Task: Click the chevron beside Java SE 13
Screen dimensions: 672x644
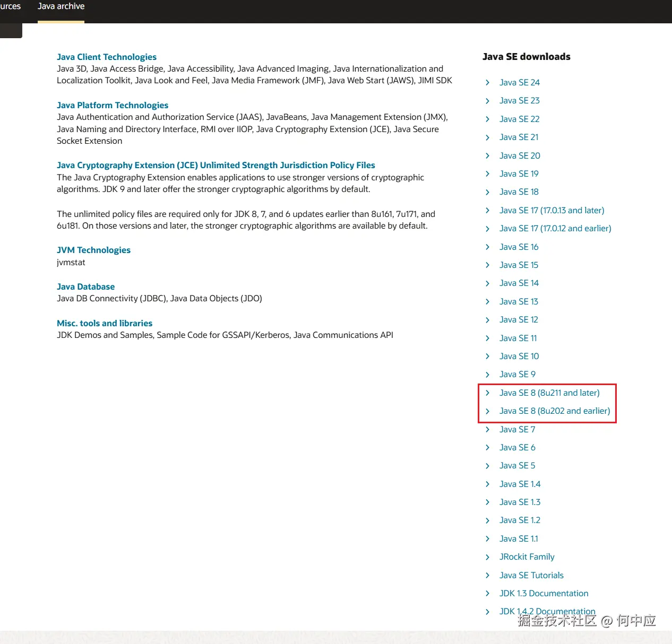Action: (x=487, y=301)
